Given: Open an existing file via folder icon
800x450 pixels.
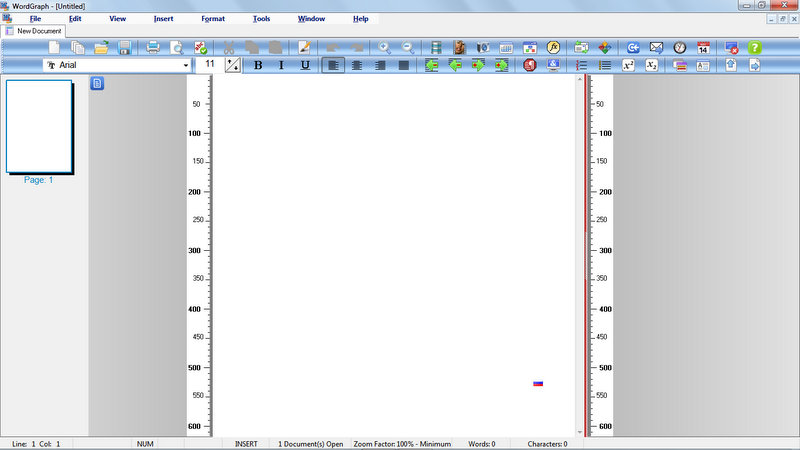Looking at the screenshot, I should point(101,47).
